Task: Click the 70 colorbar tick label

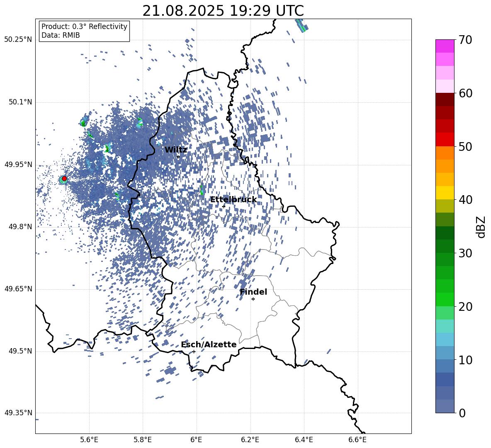Action: pos(465,40)
